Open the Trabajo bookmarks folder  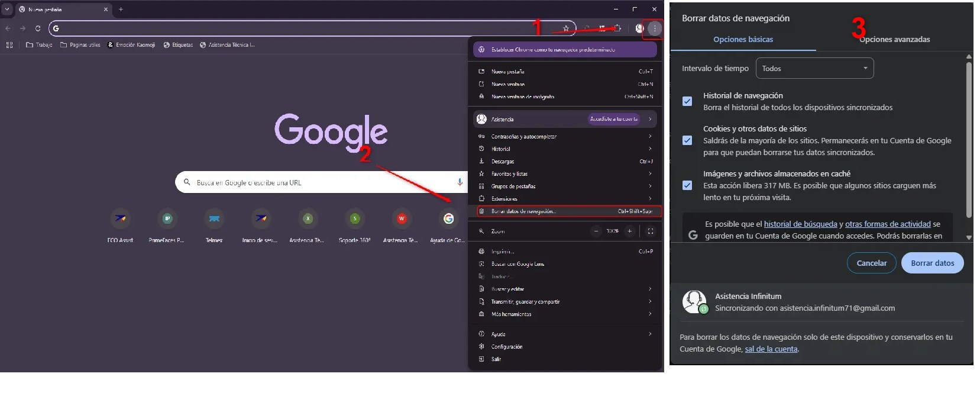[x=39, y=45]
